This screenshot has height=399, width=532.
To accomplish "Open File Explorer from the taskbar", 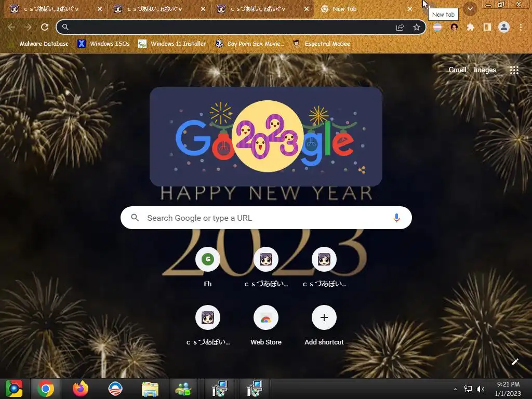I will click(x=150, y=389).
